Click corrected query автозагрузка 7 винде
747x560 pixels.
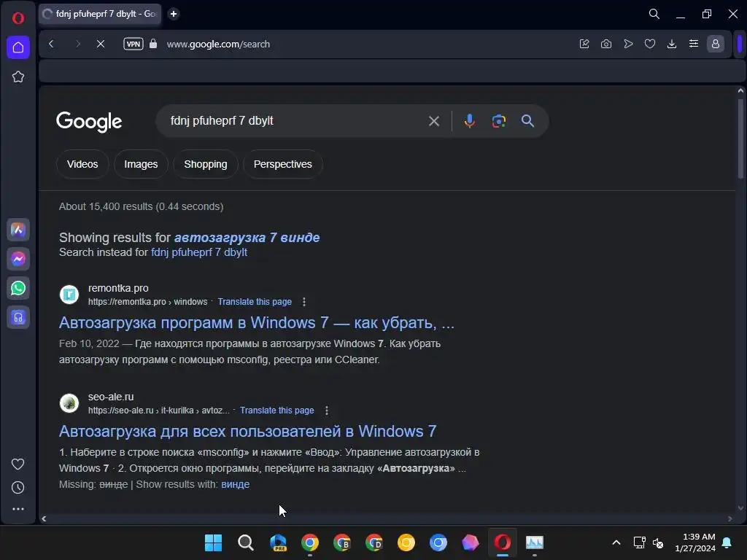coord(247,238)
